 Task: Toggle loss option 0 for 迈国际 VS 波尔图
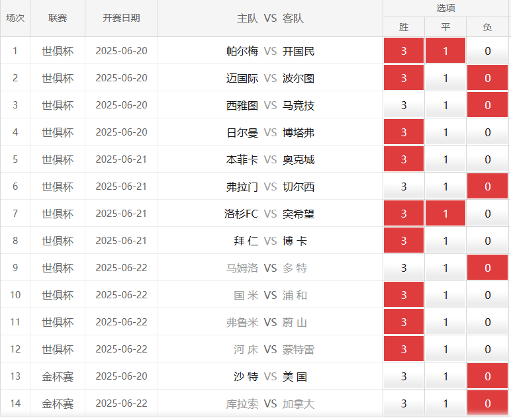[487, 77]
